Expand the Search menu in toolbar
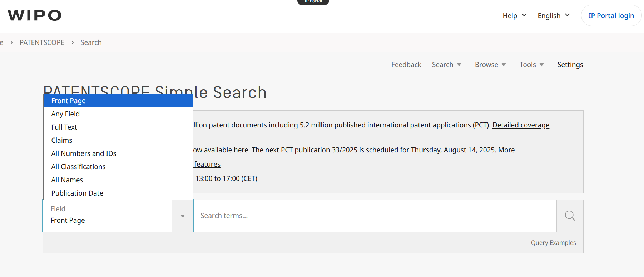644x277 pixels. pyautogui.click(x=446, y=65)
